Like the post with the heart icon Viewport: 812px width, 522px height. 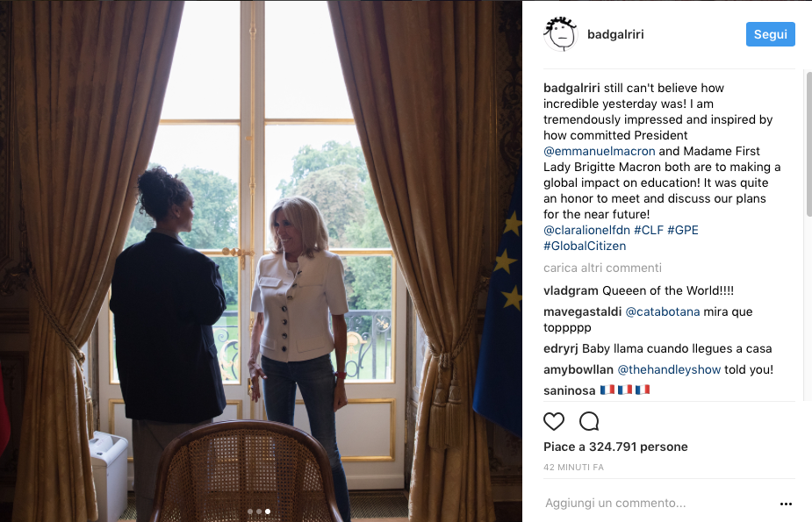click(554, 421)
